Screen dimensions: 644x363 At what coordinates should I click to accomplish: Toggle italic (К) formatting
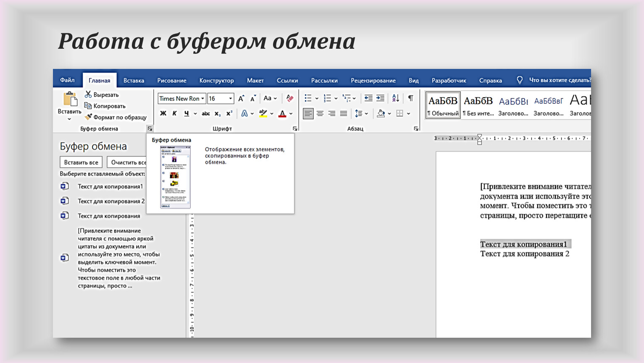(175, 113)
